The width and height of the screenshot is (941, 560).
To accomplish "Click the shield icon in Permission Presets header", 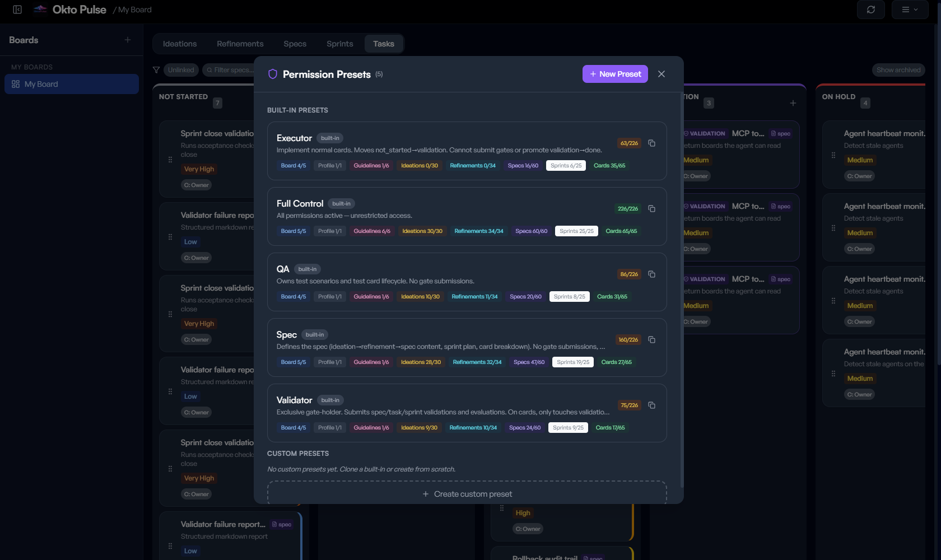I will pyautogui.click(x=272, y=73).
